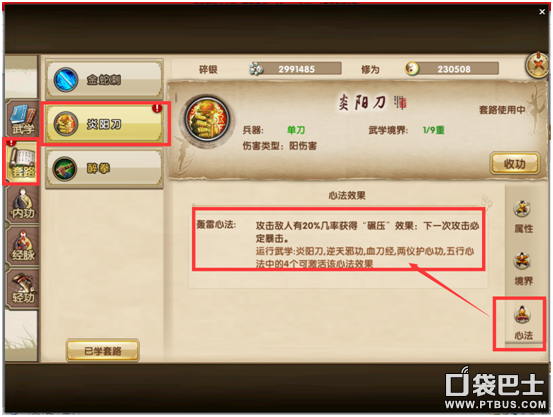553x417 pixels.
Task: Open the 经脉 meridians sidebar tab
Action: point(23,246)
